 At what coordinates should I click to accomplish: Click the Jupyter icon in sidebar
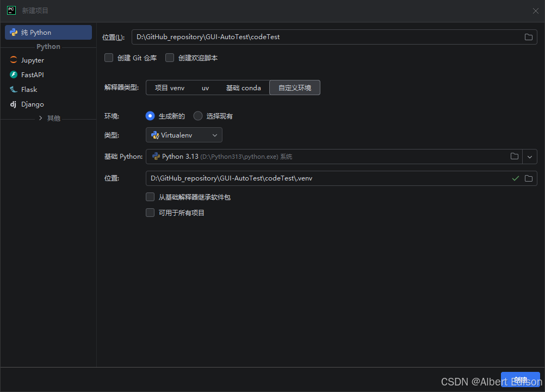(14, 60)
